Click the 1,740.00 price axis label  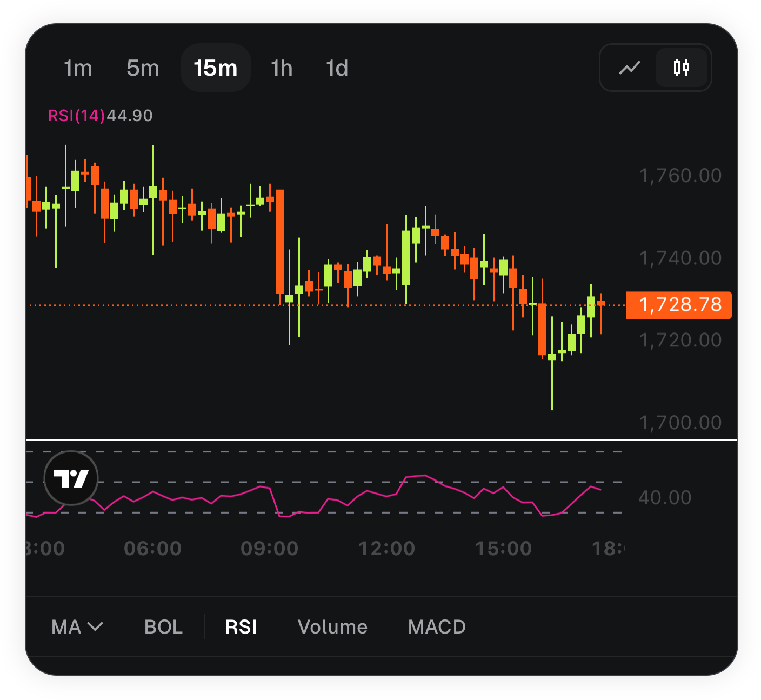(680, 258)
